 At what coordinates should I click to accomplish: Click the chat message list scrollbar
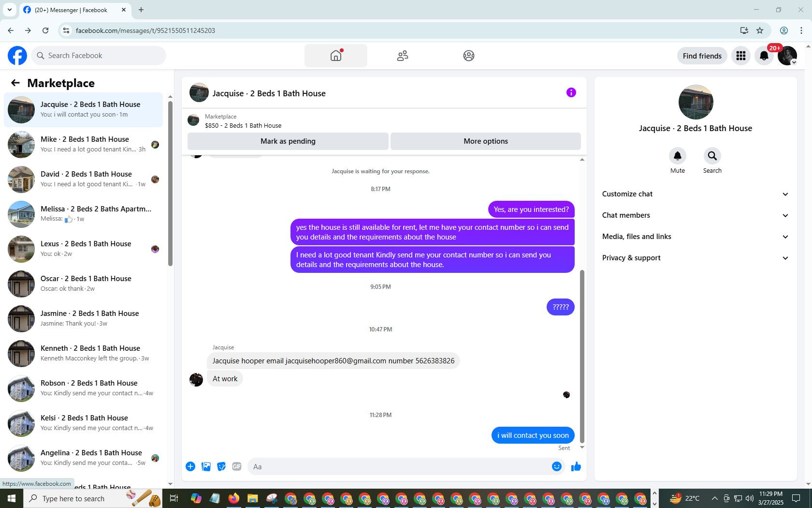[582, 357]
